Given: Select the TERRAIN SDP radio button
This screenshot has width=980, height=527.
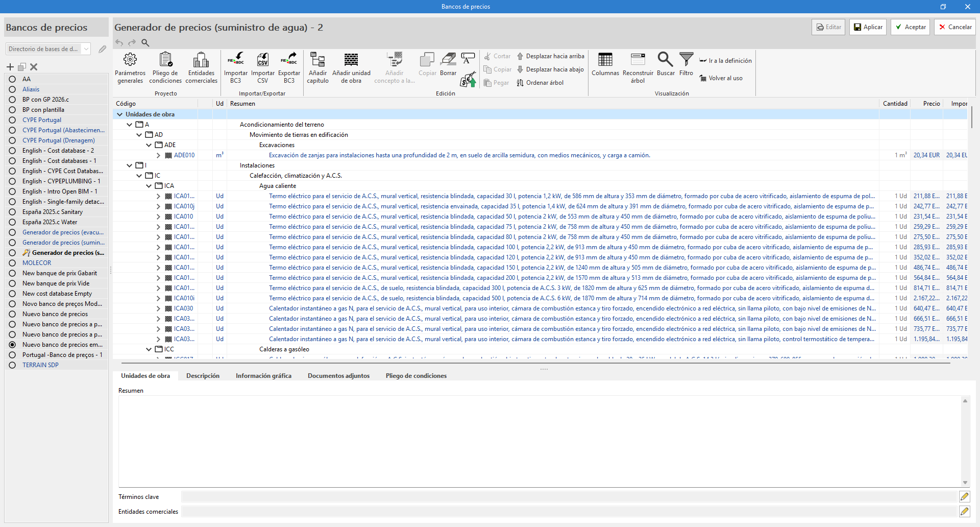Looking at the screenshot, I should pyautogui.click(x=12, y=365).
